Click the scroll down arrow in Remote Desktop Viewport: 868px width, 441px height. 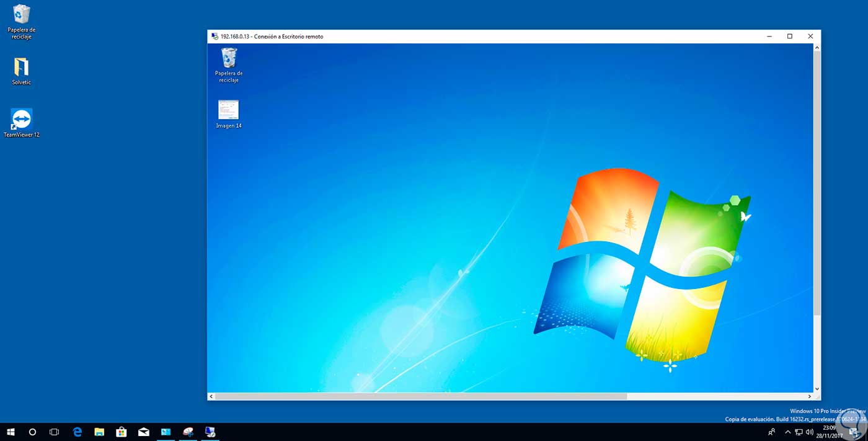click(x=817, y=389)
